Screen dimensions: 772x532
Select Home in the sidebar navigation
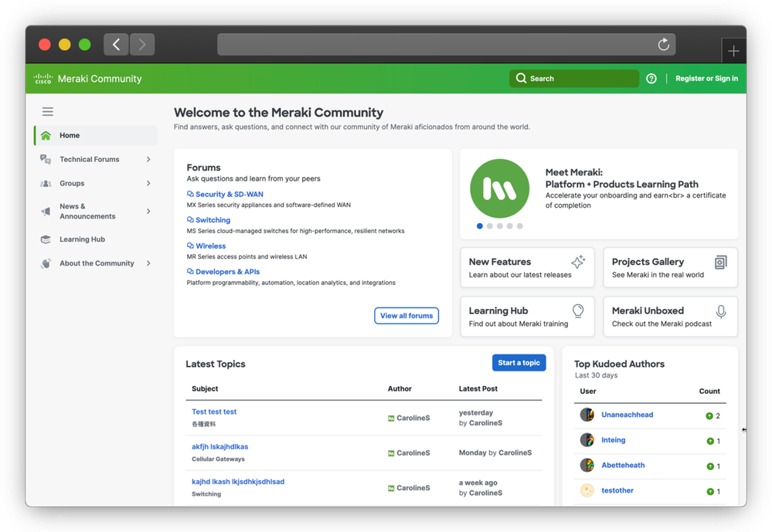click(x=70, y=134)
